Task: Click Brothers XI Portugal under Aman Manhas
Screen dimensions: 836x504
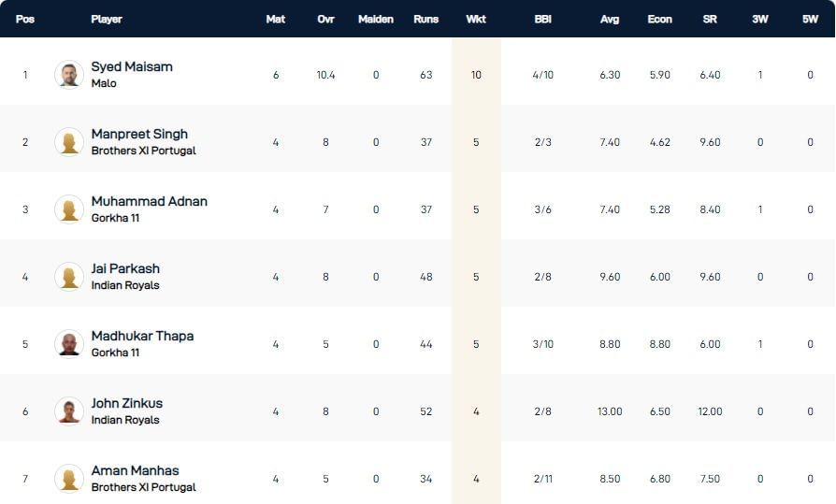Action: pyautogui.click(x=143, y=487)
